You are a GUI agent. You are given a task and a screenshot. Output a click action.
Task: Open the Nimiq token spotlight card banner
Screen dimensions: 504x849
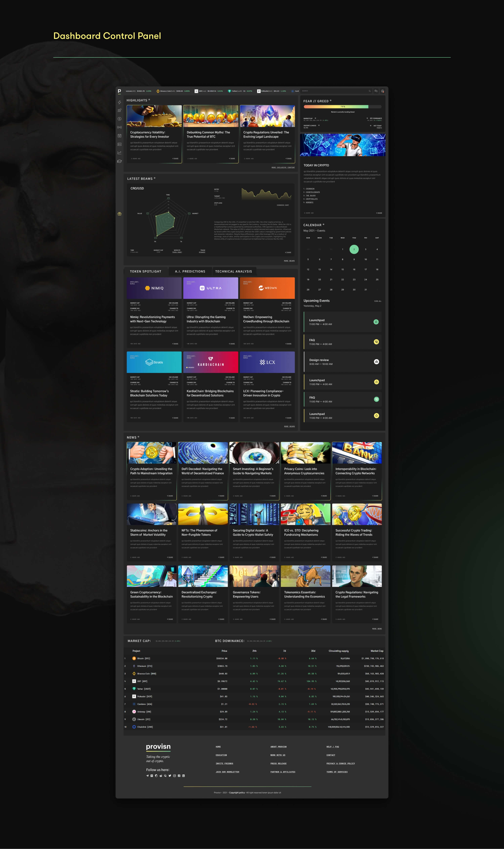click(x=154, y=288)
